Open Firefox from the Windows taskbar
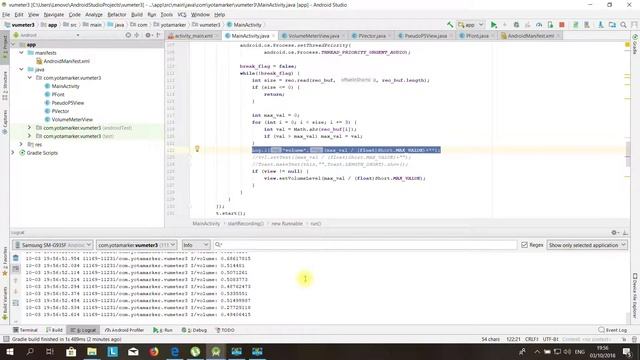This screenshot has width=640, height=360. point(154,351)
